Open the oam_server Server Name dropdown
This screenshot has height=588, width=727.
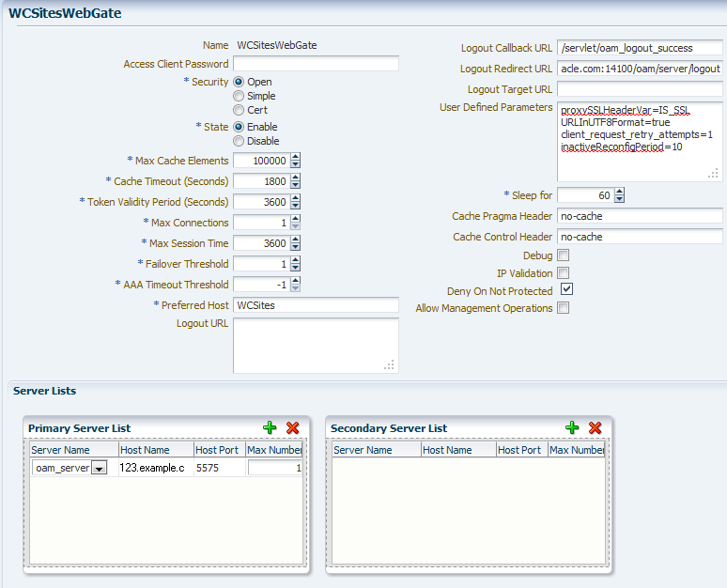[x=99, y=468]
